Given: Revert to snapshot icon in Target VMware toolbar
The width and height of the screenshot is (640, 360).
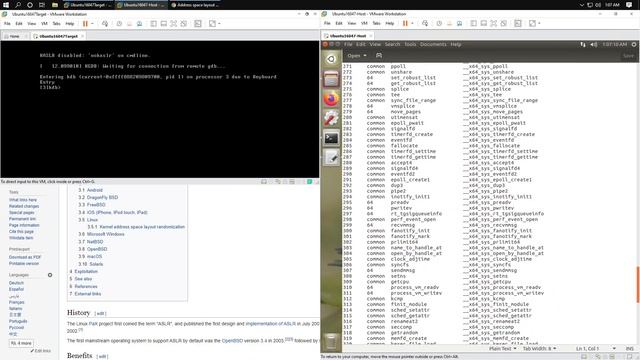Looking at the screenshot, I should [129, 24].
